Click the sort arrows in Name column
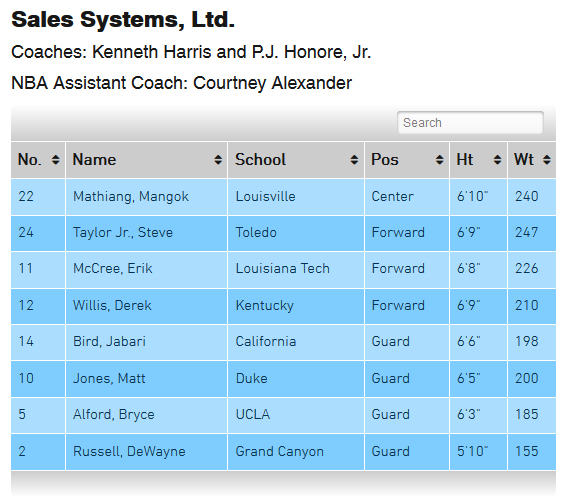This screenshot has height=499, width=564. click(x=218, y=160)
